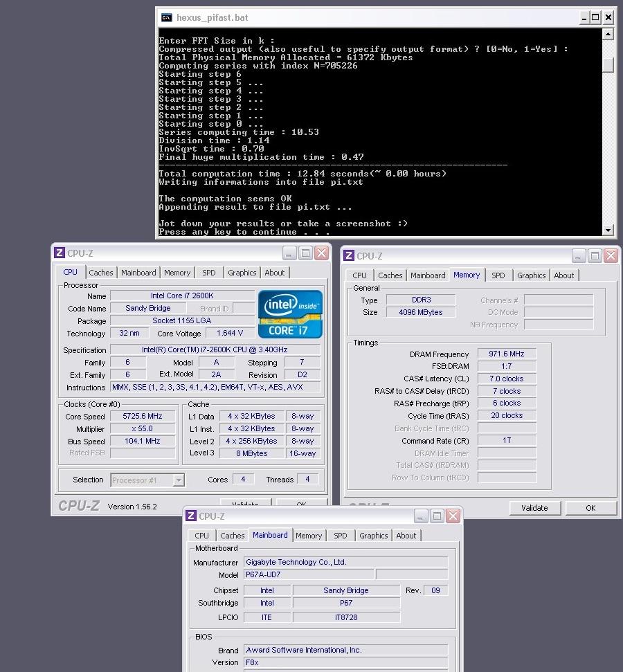This screenshot has height=672, width=623.
Task: Select the Caches tab in the CPU-Z Mainboard window
Action: click(233, 535)
